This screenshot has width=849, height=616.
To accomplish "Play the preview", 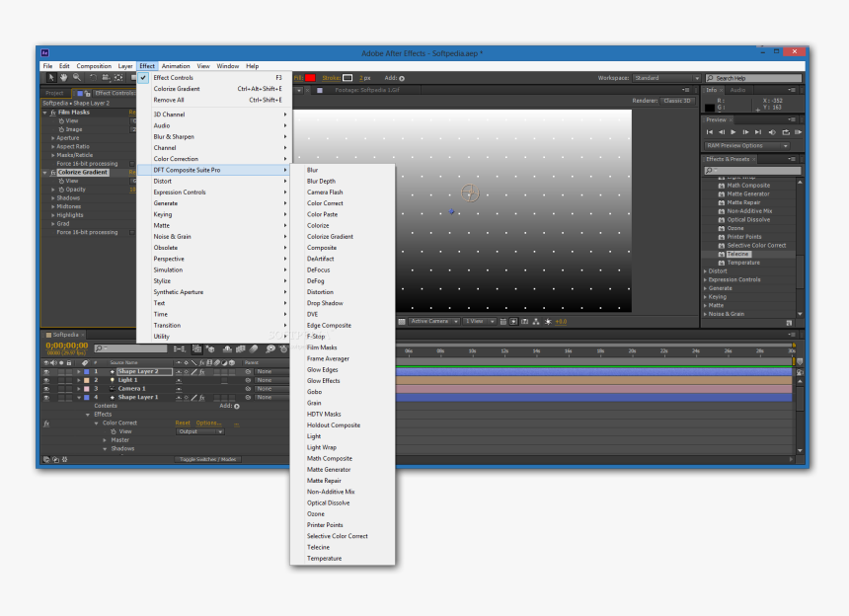I will pos(733,132).
